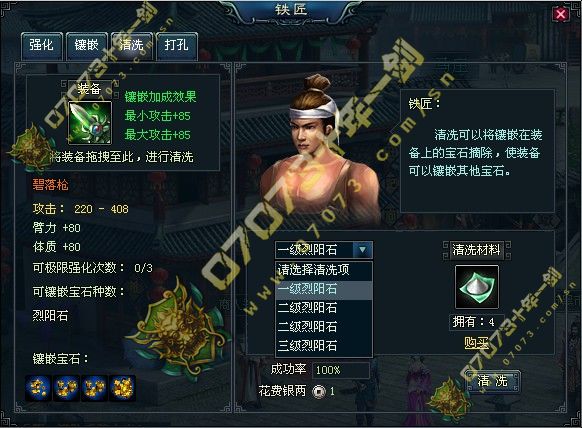The width and height of the screenshot is (582, 428).
Task: Switch to the 镶嵌 tab
Action: [86, 46]
